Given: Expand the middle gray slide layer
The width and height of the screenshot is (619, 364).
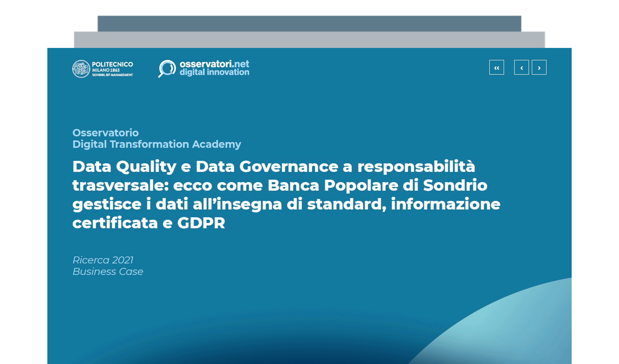Looking at the screenshot, I should coord(309,39).
